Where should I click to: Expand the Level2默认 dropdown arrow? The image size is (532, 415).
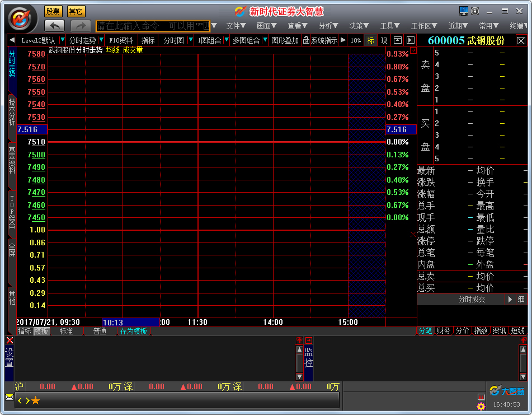pyautogui.click(x=63, y=40)
